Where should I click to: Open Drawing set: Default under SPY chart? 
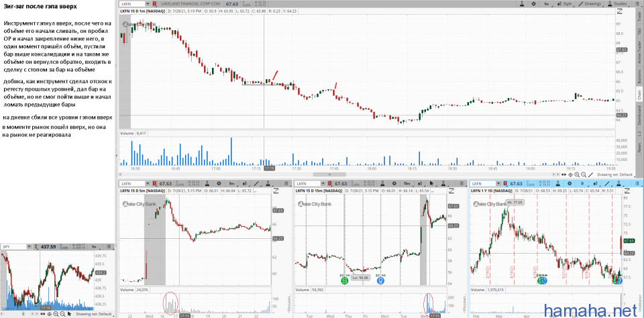click(x=93, y=314)
